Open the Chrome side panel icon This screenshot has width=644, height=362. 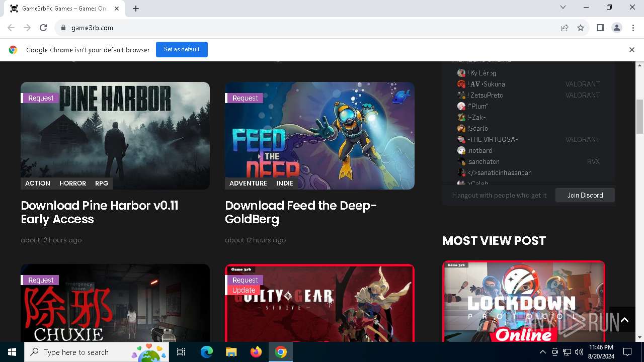pos(601,28)
